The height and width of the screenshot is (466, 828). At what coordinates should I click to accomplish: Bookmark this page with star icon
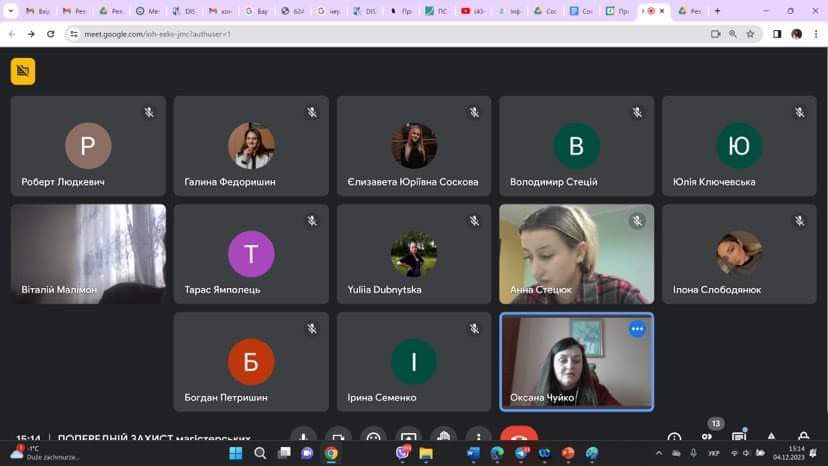(750, 33)
